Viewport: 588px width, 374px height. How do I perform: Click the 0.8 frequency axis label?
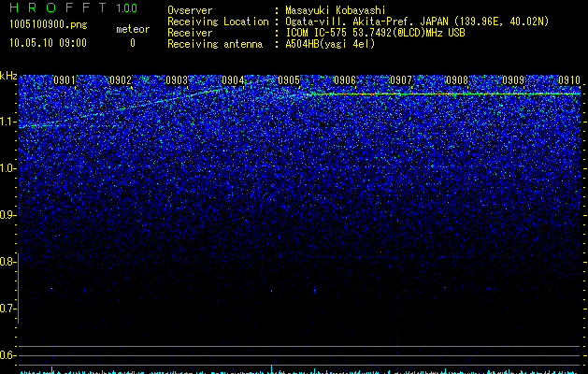7,262
